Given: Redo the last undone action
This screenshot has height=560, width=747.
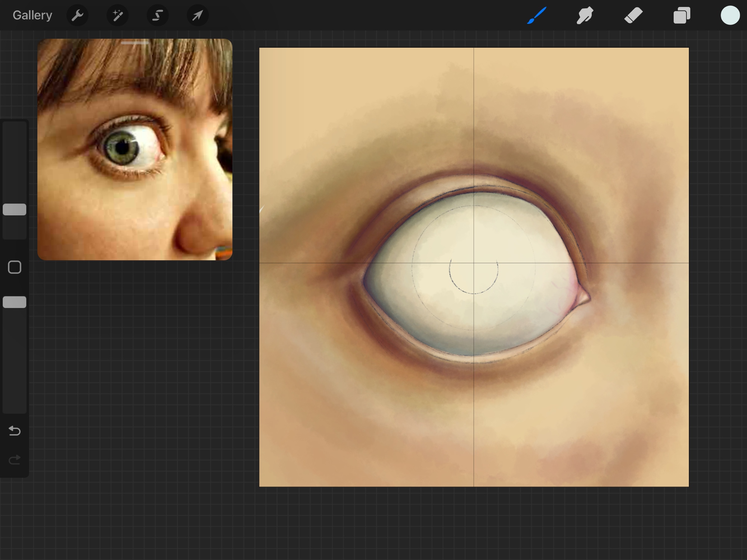Looking at the screenshot, I should [15, 460].
